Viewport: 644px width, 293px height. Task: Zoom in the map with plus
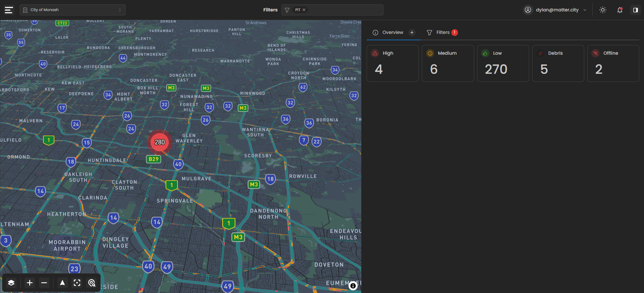click(x=30, y=283)
